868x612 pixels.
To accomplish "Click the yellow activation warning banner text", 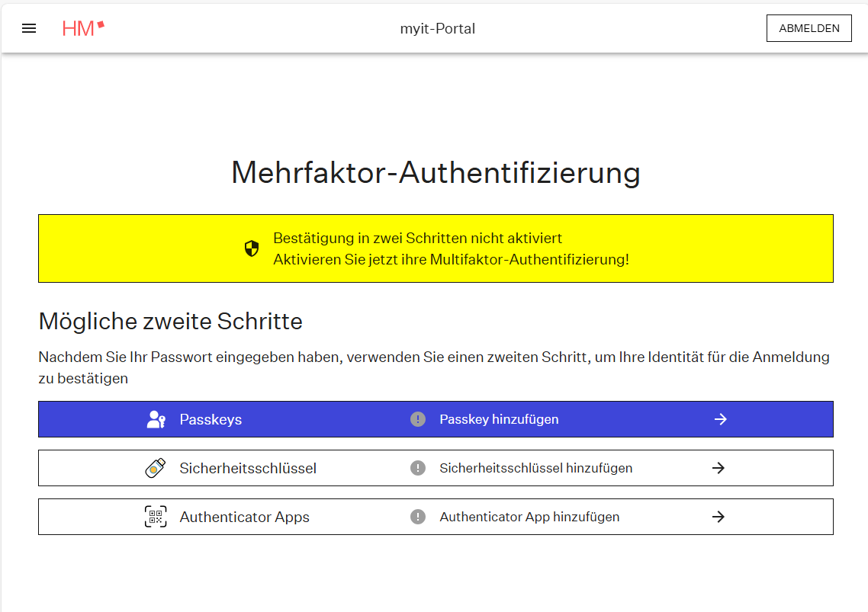I will [x=451, y=249].
